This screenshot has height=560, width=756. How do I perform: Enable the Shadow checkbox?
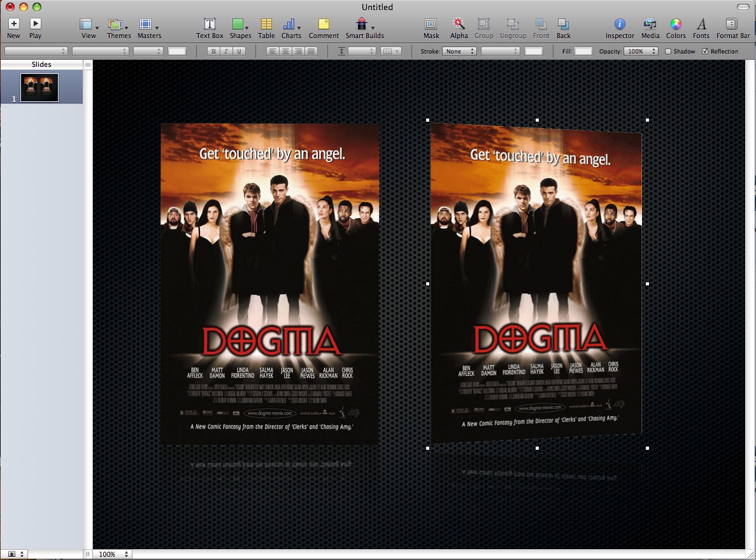click(668, 51)
